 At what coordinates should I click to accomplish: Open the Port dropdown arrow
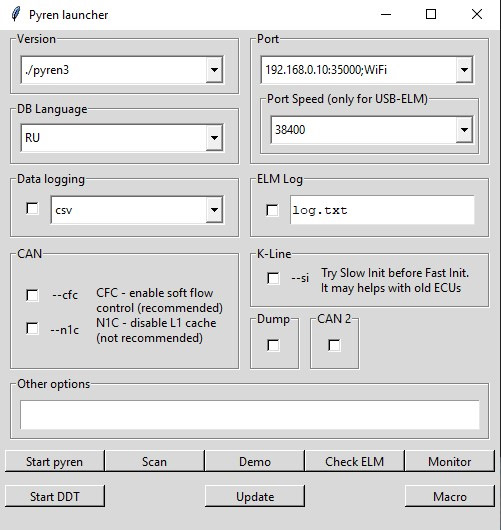pyautogui.click(x=464, y=70)
